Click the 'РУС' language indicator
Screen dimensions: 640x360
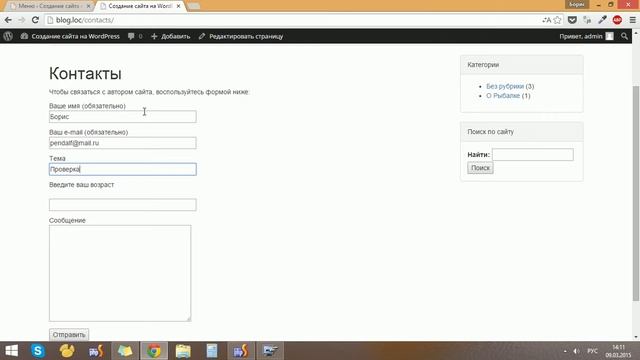click(592, 351)
